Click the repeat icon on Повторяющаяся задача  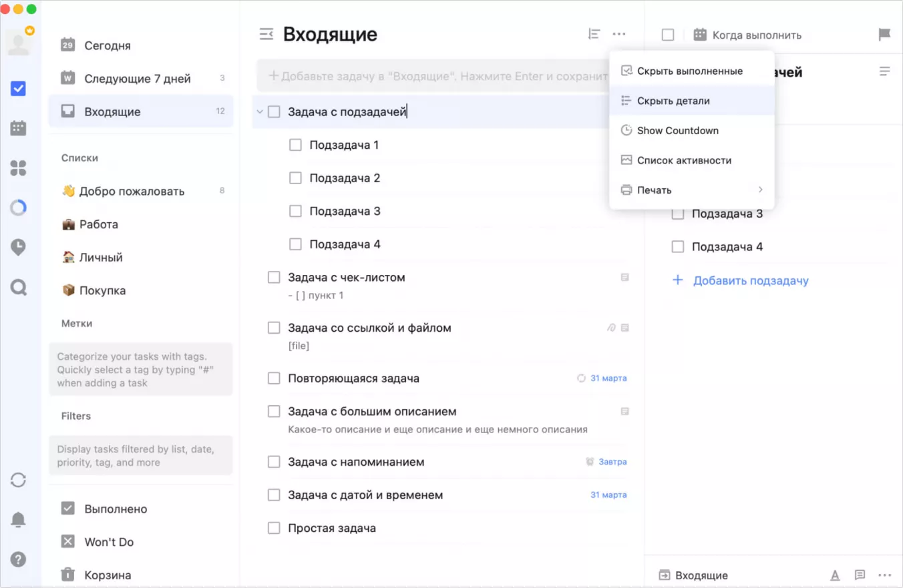(x=581, y=378)
